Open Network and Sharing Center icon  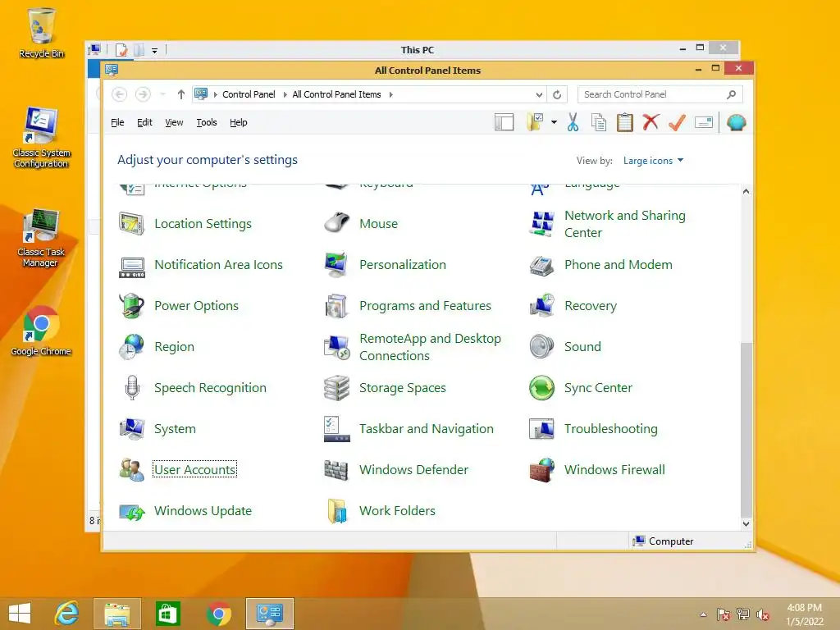pyautogui.click(x=541, y=224)
